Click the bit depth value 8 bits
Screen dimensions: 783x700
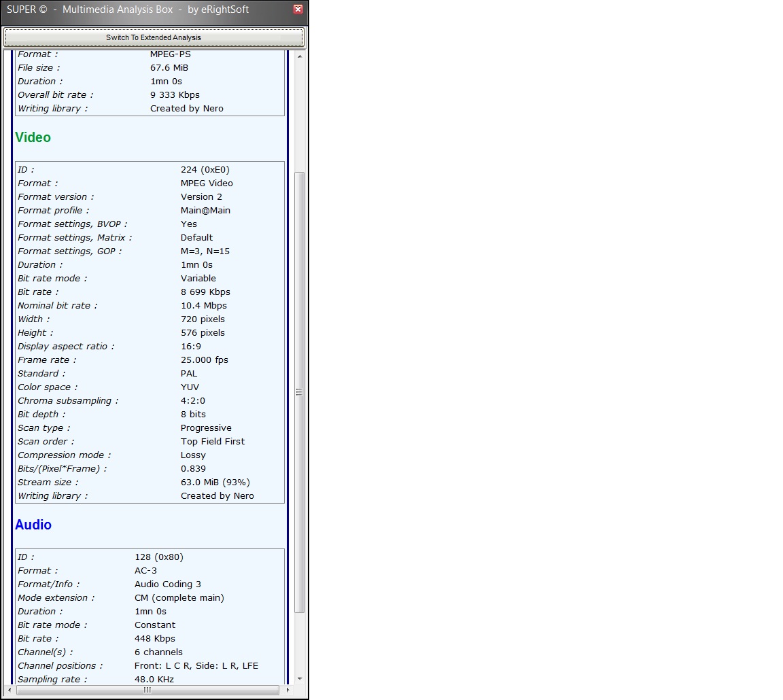pos(193,415)
